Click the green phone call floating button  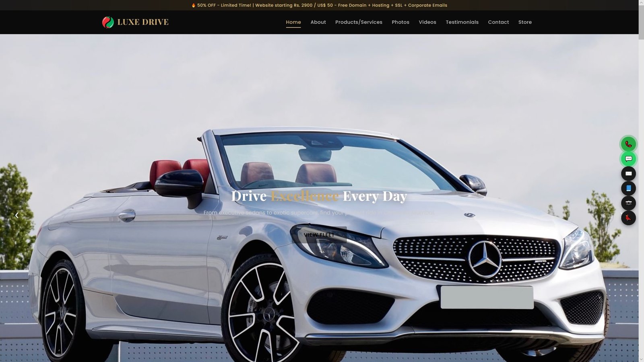tap(628, 144)
